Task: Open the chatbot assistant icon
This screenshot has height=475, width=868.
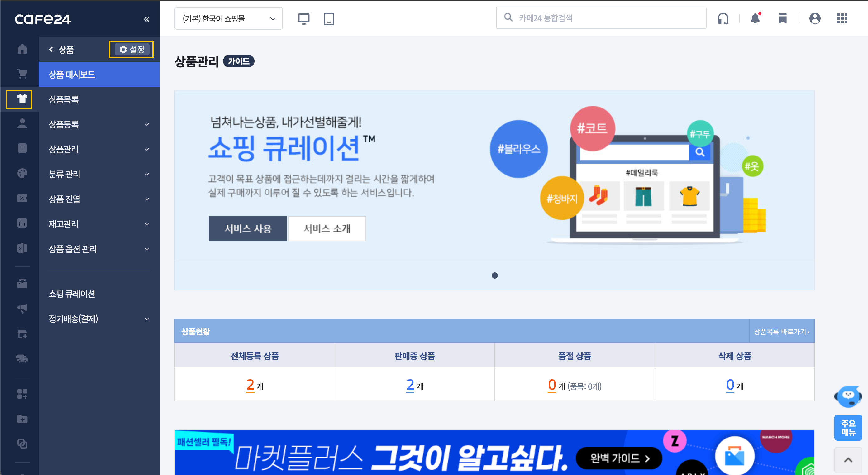Action: click(848, 396)
